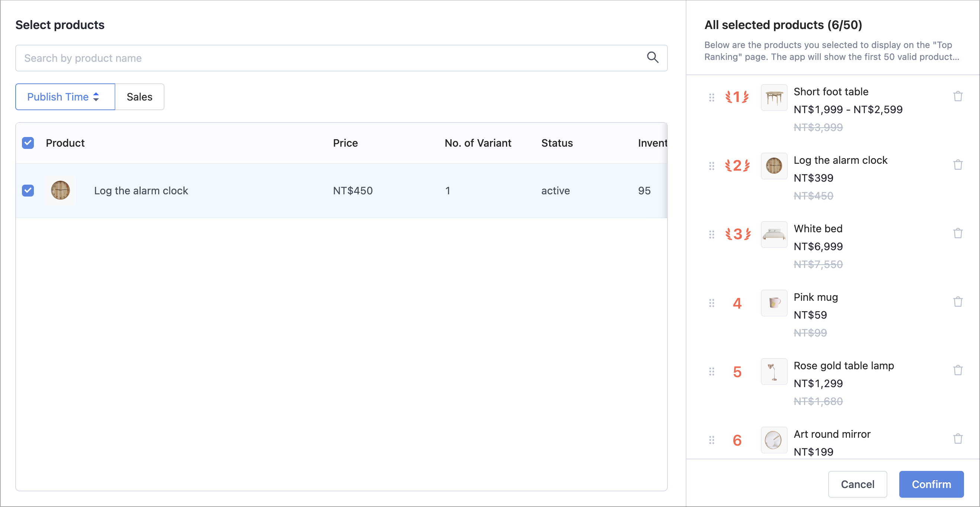The width and height of the screenshot is (980, 507).
Task: Delete Rose gold table lamp entry
Action: click(958, 370)
